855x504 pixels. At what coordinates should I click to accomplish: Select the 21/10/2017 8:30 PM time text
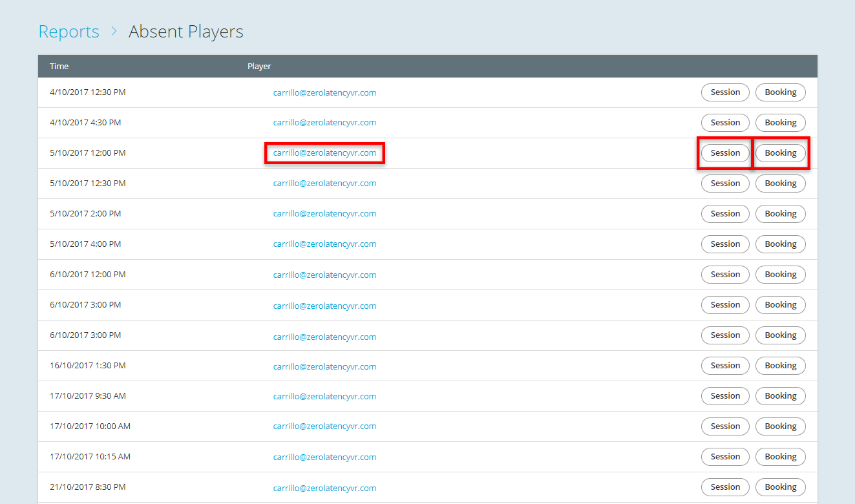tap(87, 487)
